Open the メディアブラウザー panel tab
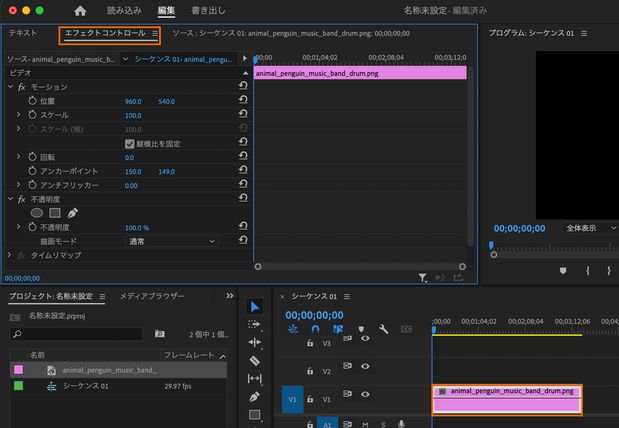This screenshot has height=428, width=619. coord(152,297)
